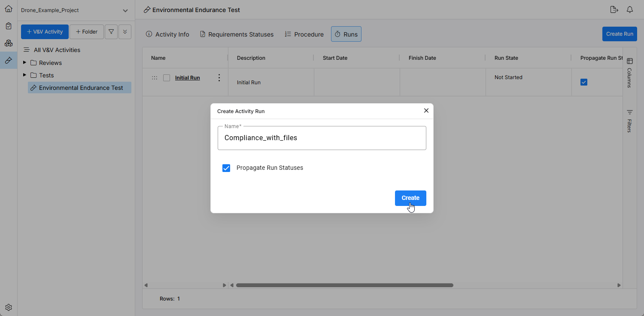Open the Initial Run link
This screenshot has width=644, height=316.
pyautogui.click(x=187, y=78)
